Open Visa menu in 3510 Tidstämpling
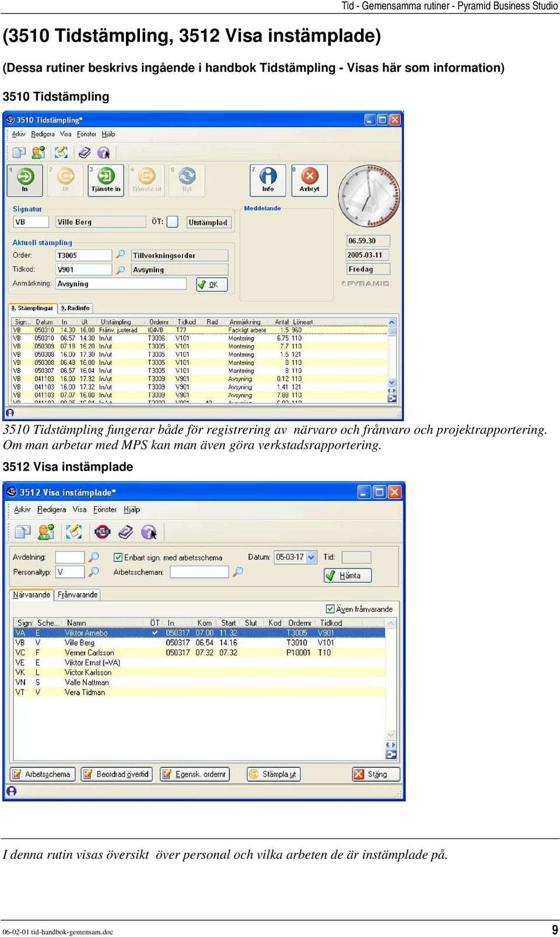Viewport: 560px width, 937px height. [65, 134]
